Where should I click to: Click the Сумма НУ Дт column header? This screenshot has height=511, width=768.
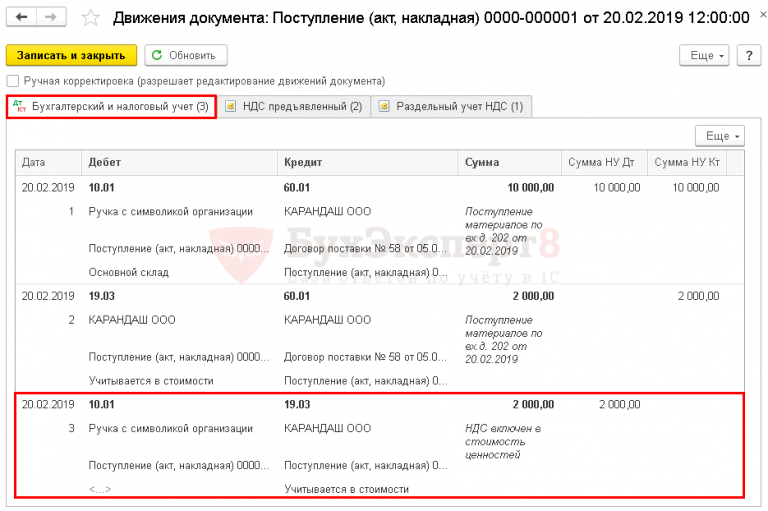click(604, 162)
